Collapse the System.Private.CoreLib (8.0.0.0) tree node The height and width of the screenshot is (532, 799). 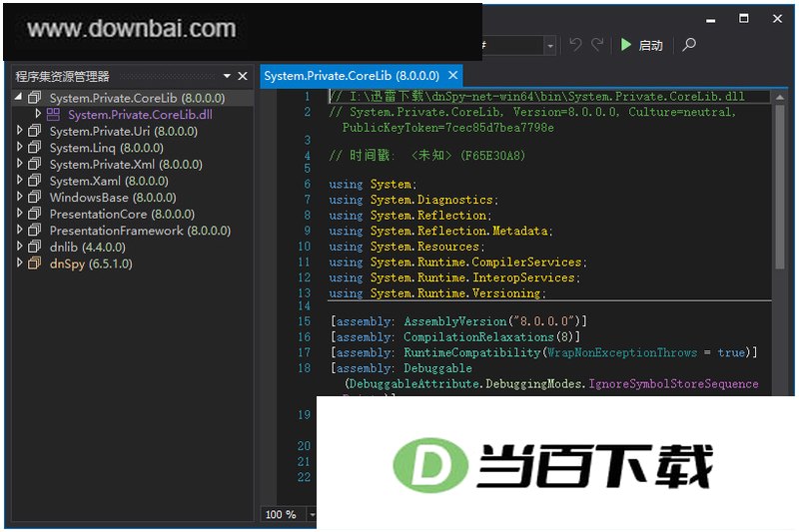(x=19, y=97)
